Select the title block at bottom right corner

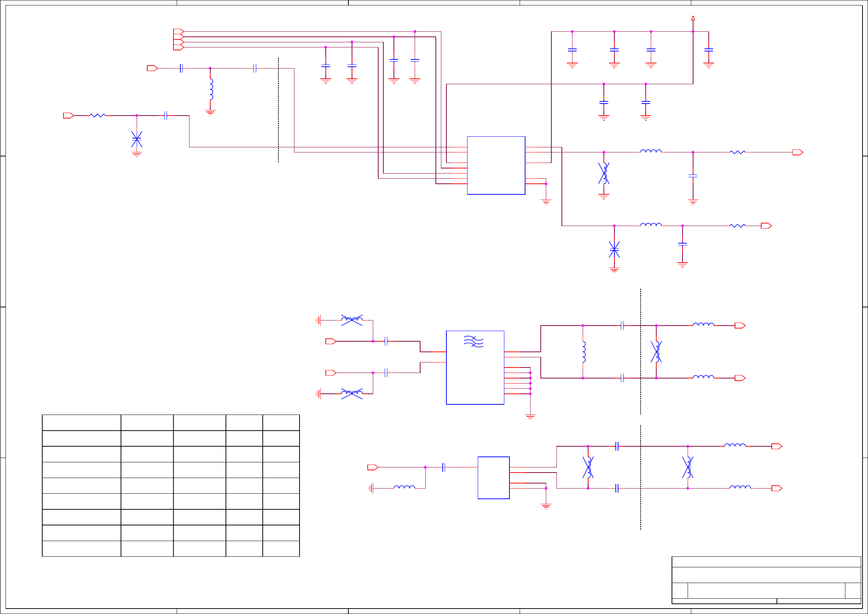766,580
